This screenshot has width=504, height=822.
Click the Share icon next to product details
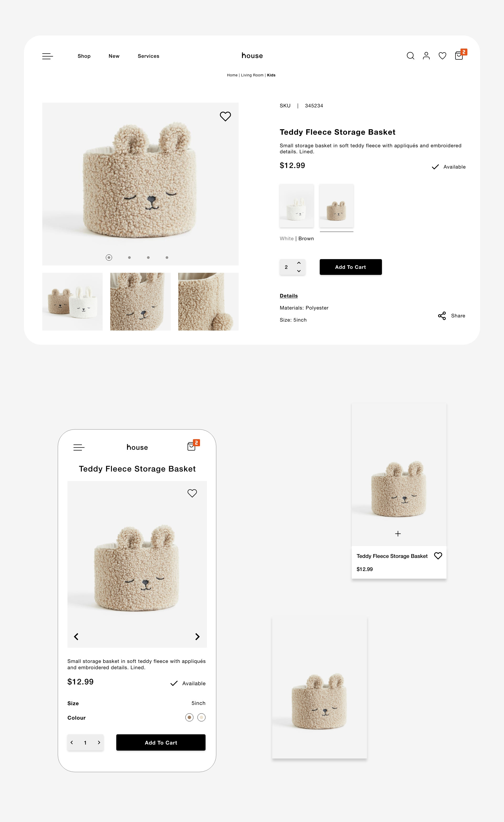coord(442,316)
